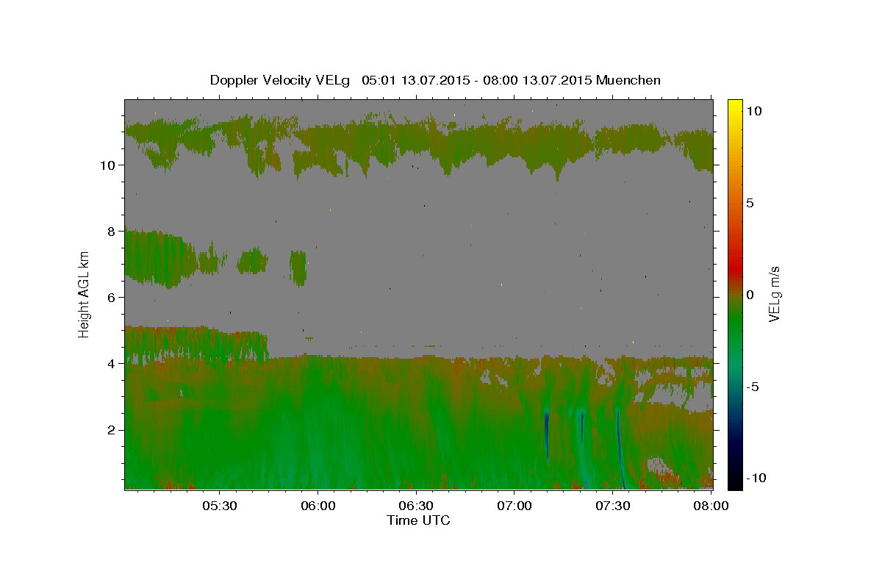Viewport: 882px width, 588px height.
Task: Click the 07:30 time tick label
Action: [x=612, y=506]
